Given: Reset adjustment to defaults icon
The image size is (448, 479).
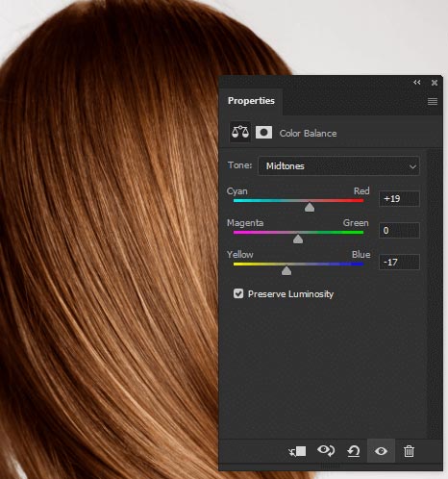Looking at the screenshot, I should (354, 451).
